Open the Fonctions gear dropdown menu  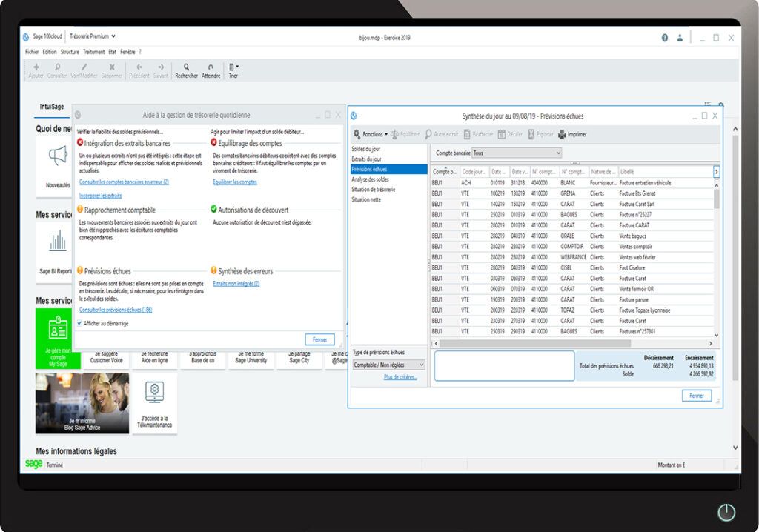tap(370, 134)
